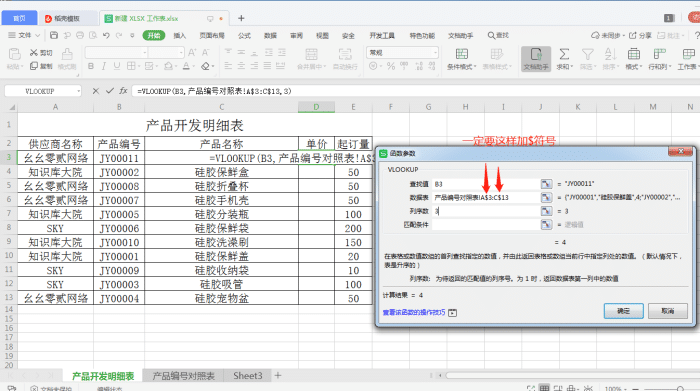700x391 pixels.
Task: Click the Document Assistant (文档助手) ribbon button
Action: (x=536, y=58)
